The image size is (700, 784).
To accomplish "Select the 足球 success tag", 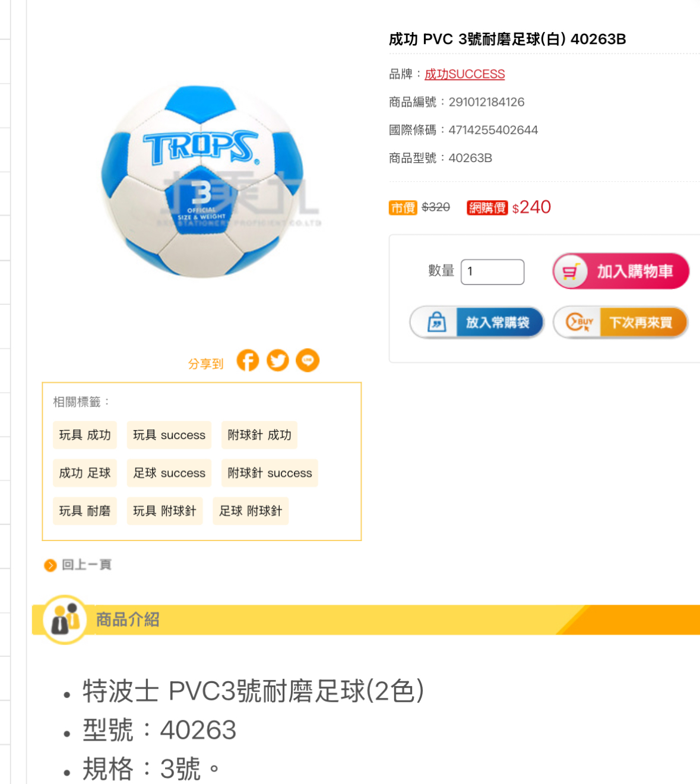I will (x=169, y=473).
